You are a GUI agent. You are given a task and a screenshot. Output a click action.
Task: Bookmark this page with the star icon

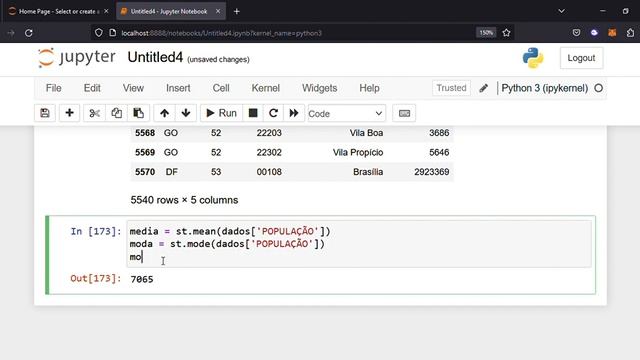point(507,33)
